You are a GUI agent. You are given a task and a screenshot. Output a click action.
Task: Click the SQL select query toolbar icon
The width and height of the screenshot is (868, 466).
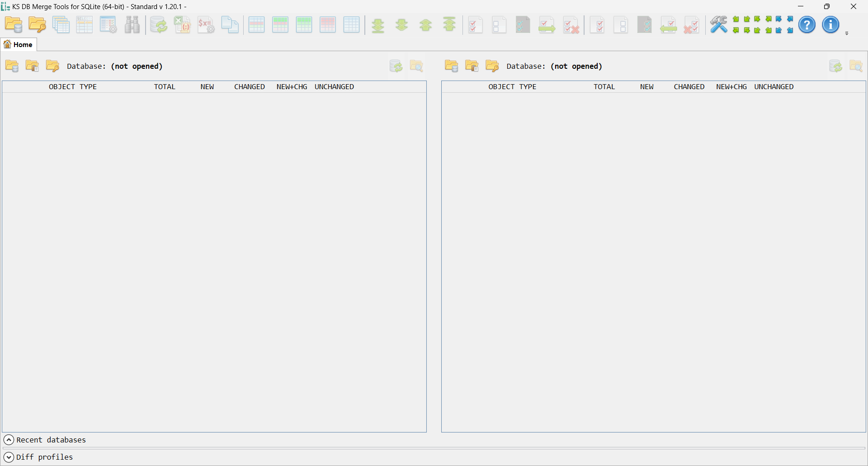(85, 25)
